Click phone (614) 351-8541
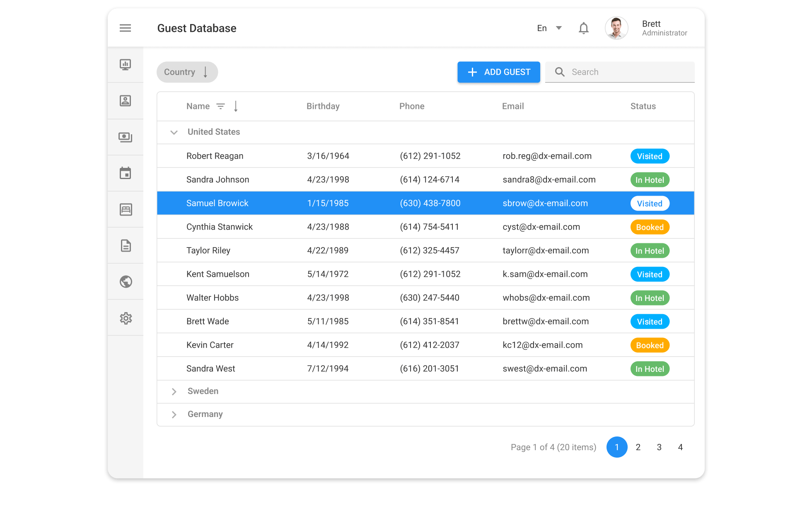Screen dimensions: 812x514 pyautogui.click(x=429, y=321)
